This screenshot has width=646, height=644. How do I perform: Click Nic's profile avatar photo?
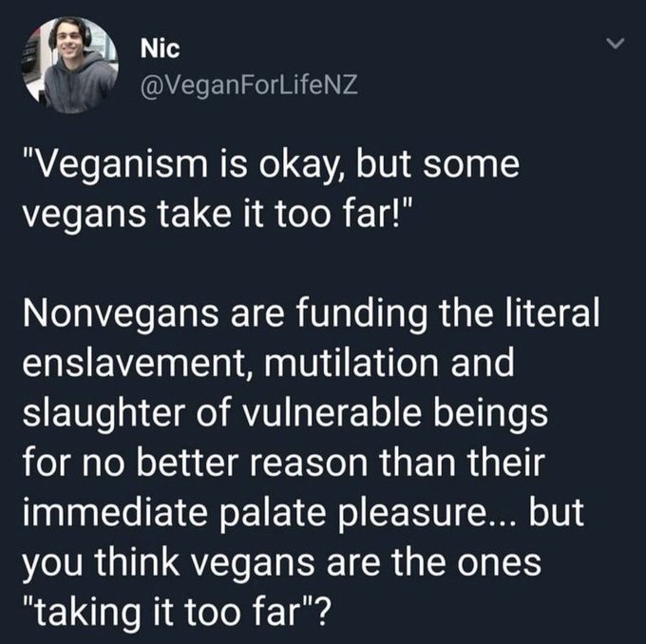[x=69, y=65]
